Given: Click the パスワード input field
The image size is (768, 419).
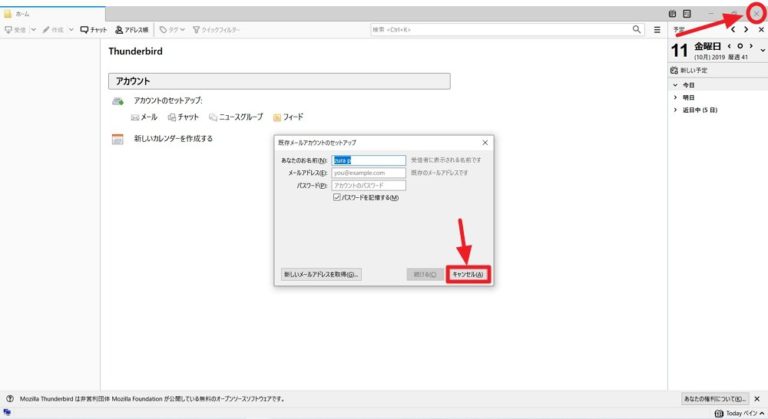Looking at the screenshot, I should [369, 186].
